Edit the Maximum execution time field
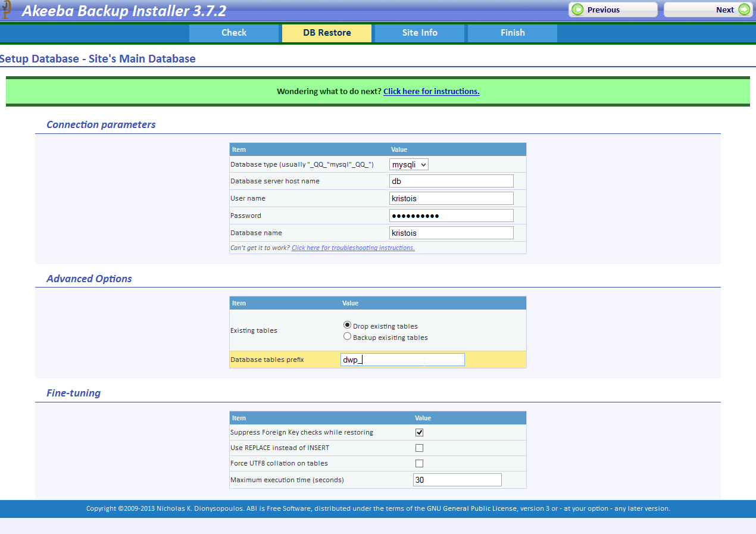Viewport: 756px width, 534px height. pos(457,480)
